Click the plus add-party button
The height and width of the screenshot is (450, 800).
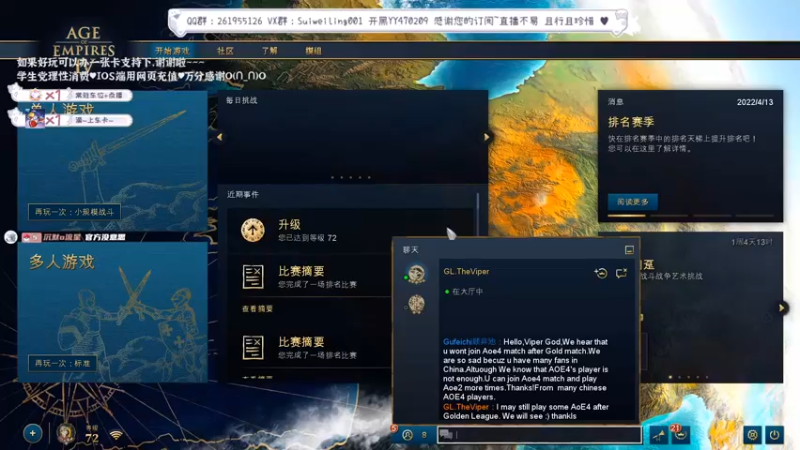point(33,434)
